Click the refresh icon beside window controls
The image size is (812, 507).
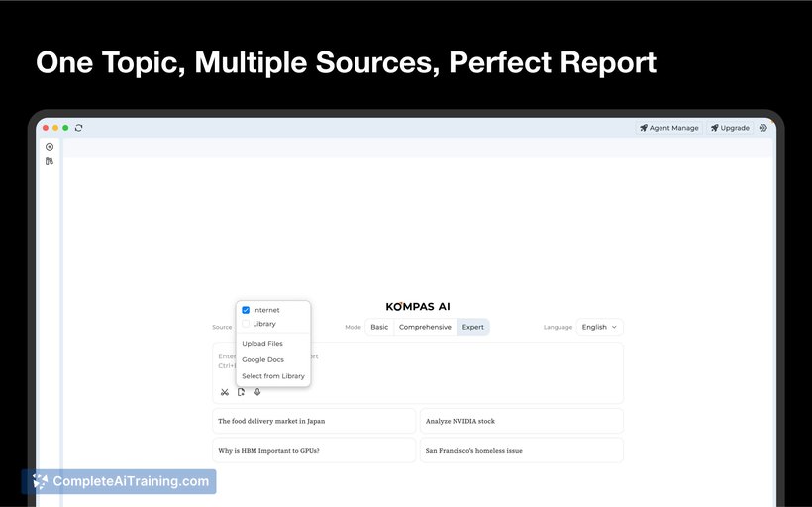click(78, 128)
